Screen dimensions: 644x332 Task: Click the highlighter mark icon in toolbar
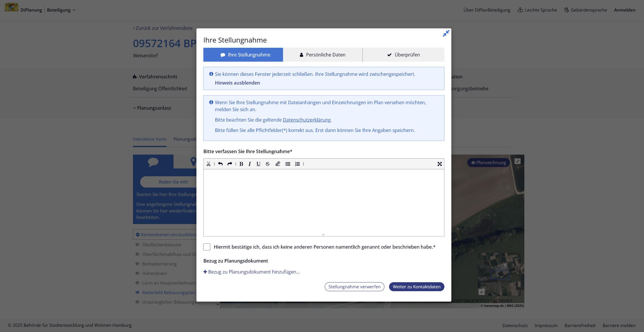pos(278,164)
